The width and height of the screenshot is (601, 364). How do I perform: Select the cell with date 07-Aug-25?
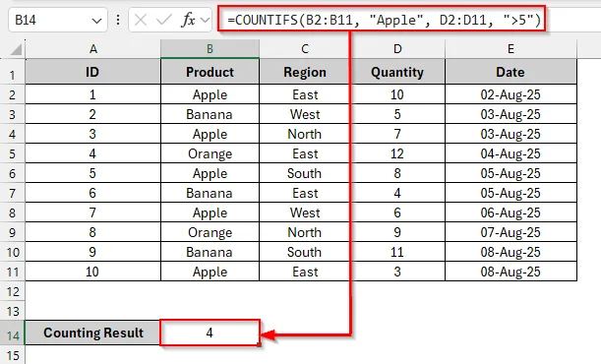pos(511,232)
